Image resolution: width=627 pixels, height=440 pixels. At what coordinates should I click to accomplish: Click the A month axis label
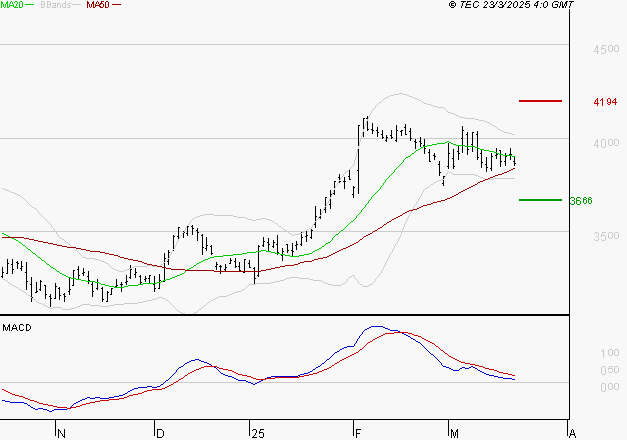click(x=572, y=434)
